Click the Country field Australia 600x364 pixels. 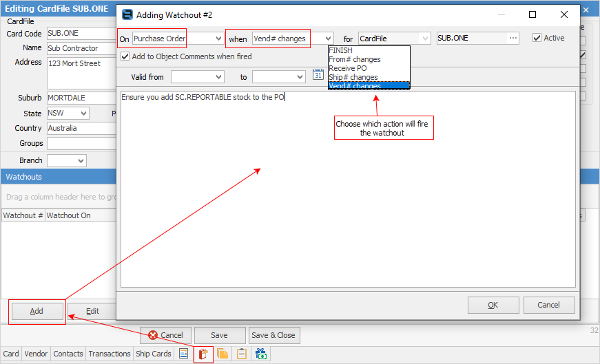(x=81, y=128)
